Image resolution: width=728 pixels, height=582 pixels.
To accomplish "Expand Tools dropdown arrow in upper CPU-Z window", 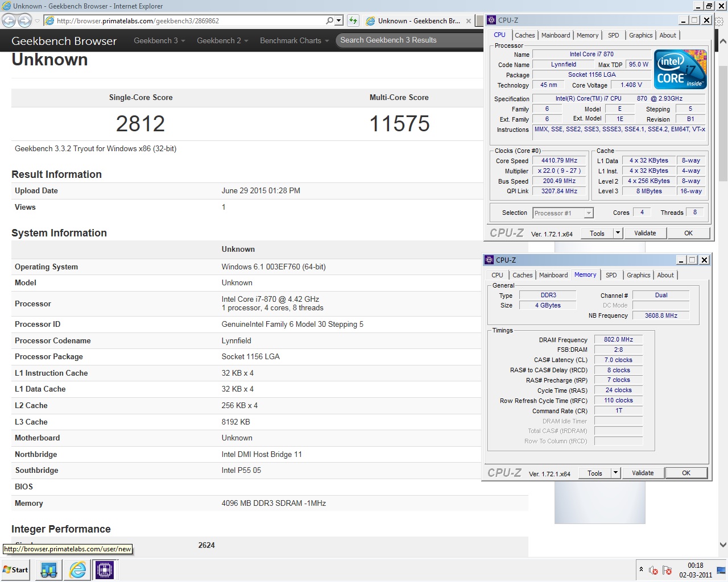I will point(618,233).
